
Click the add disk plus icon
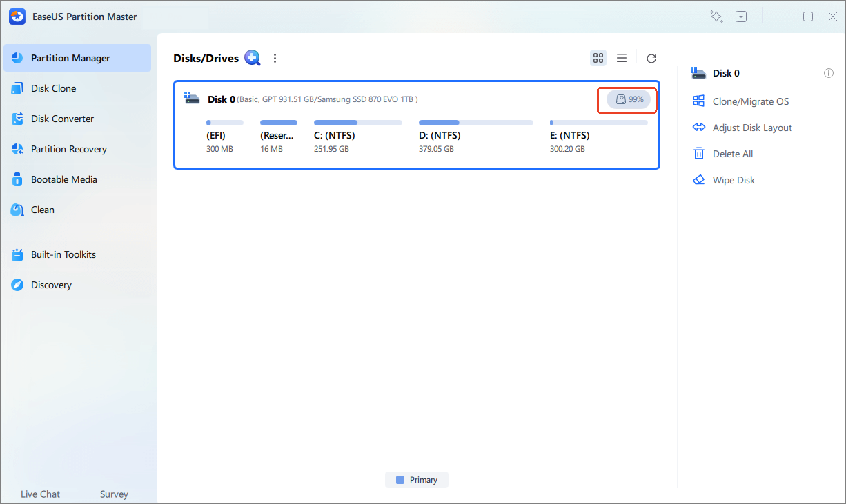click(253, 58)
